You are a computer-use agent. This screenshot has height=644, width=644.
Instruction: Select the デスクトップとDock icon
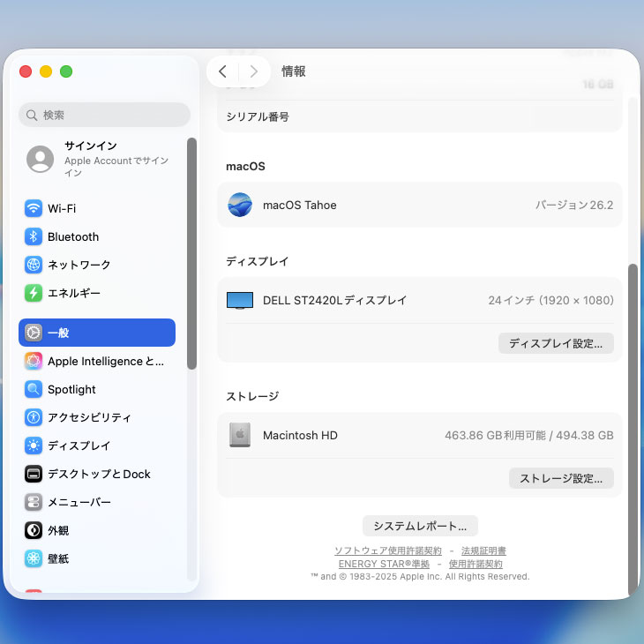[34, 474]
